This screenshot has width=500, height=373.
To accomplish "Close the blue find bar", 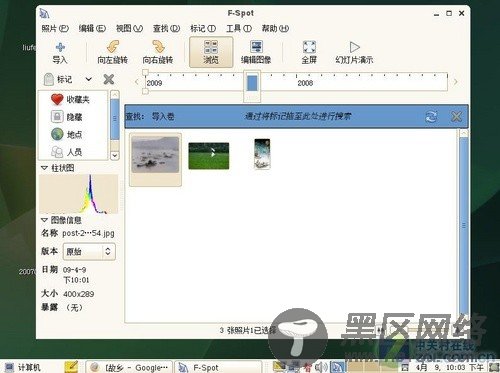I will click(x=456, y=117).
